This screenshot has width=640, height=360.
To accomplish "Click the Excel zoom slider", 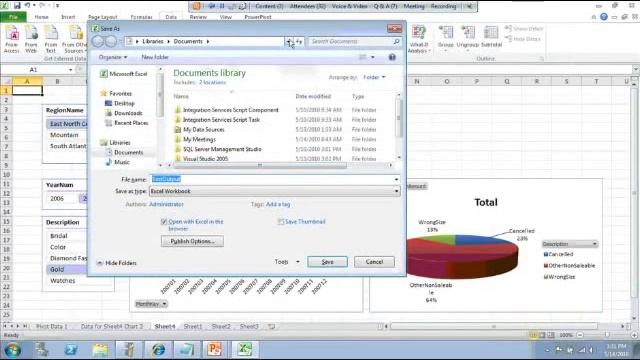I will [607, 335].
